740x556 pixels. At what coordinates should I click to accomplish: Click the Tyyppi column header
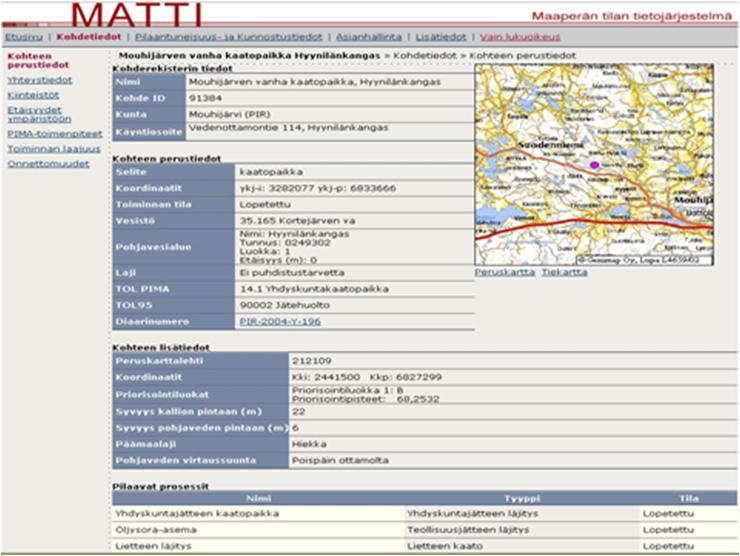[522, 498]
